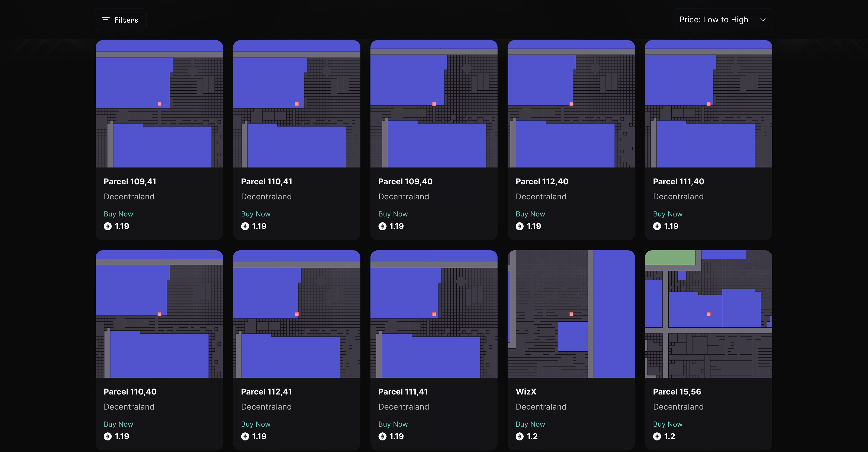Click Buy Now on Parcel 109,40
Screen dimensions: 868x452
(x=393, y=214)
